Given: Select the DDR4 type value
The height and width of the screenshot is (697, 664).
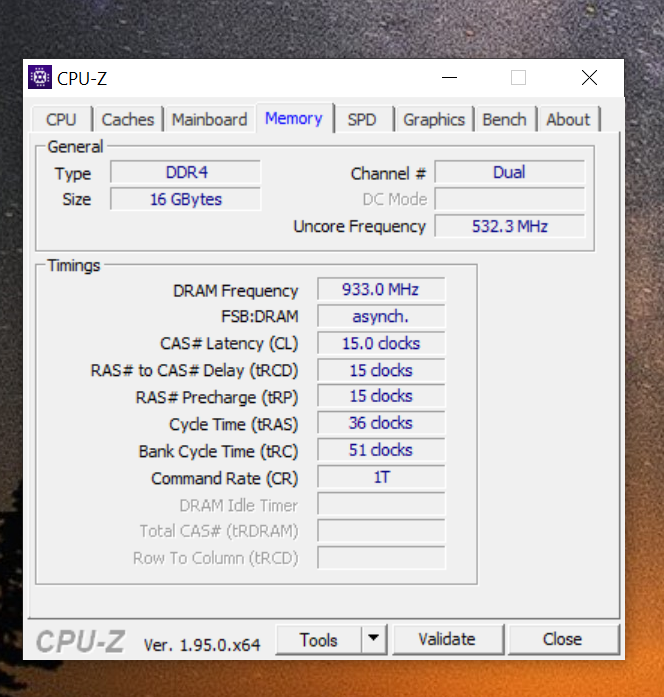Looking at the screenshot, I should (186, 172).
